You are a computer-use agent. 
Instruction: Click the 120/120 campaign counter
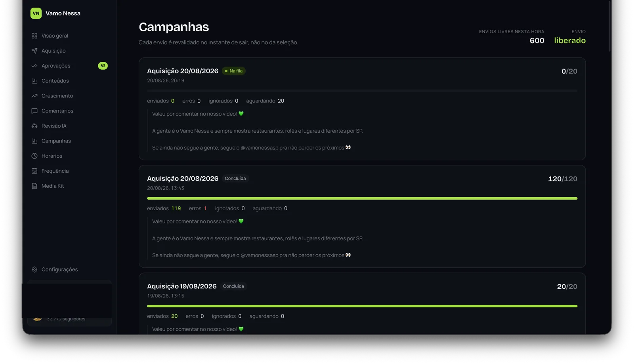click(x=563, y=179)
